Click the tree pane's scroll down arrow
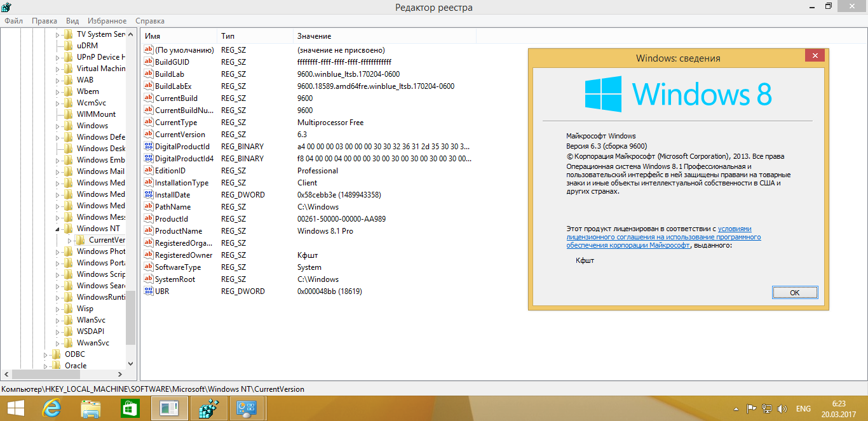The height and width of the screenshot is (421, 868). (x=131, y=364)
